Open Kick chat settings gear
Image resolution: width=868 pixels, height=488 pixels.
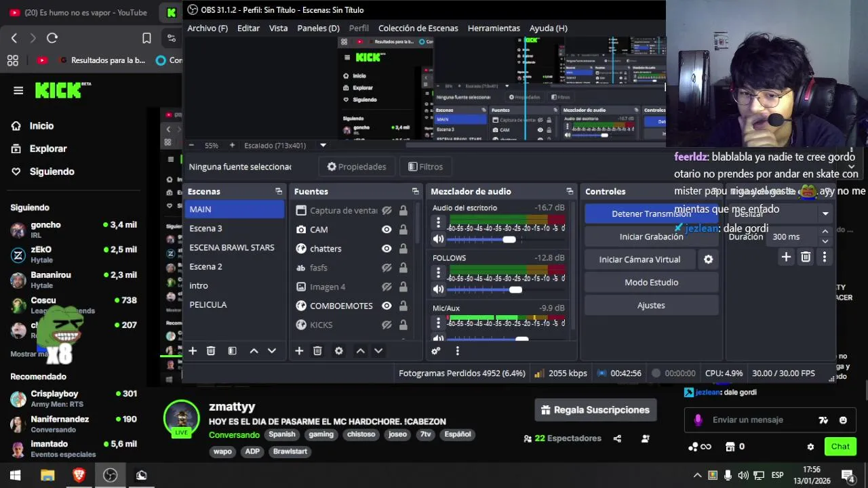[x=810, y=447]
